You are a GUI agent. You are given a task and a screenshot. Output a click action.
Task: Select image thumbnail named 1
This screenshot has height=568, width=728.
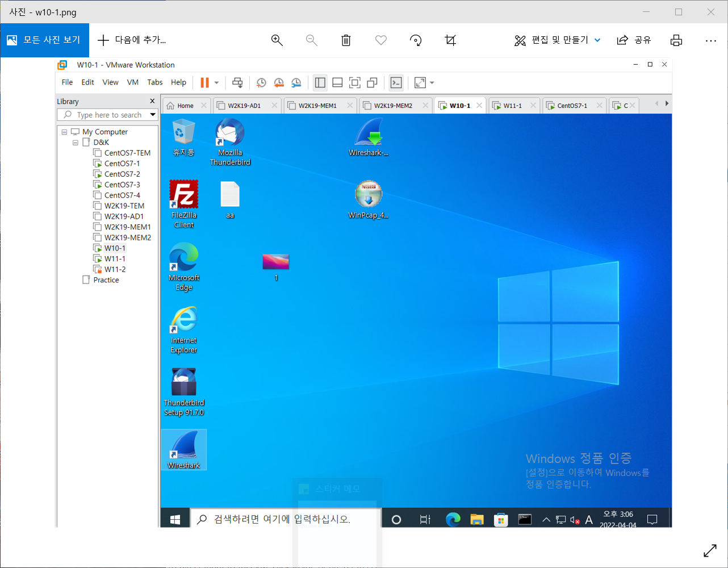click(276, 268)
